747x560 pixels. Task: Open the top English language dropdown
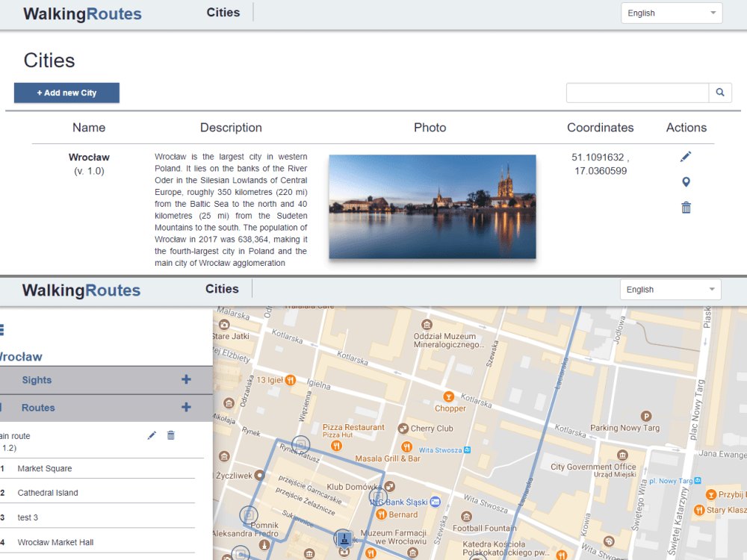coord(672,13)
